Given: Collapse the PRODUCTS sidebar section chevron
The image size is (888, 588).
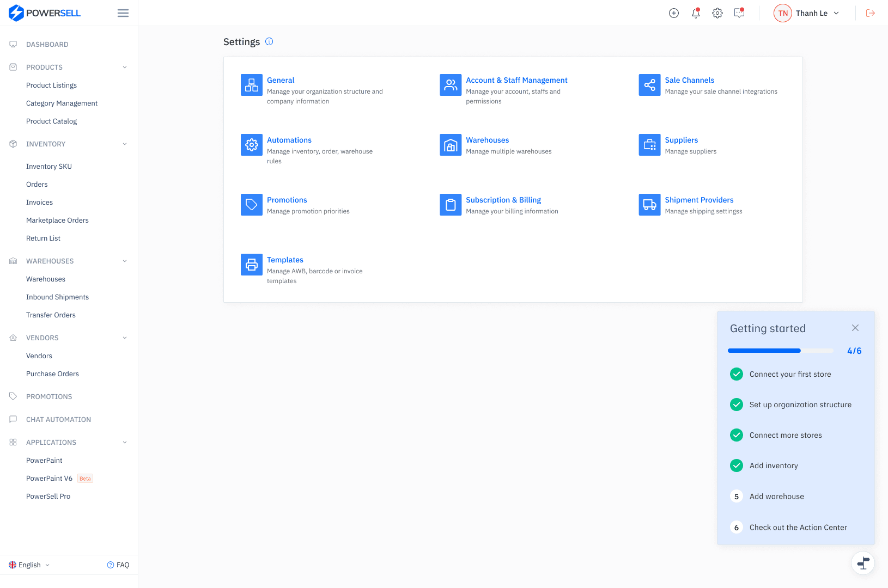Looking at the screenshot, I should (125, 67).
